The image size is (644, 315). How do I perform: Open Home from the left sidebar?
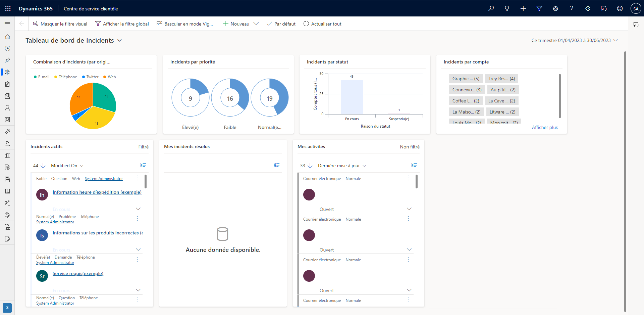pyautogui.click(x=7, y=37)
